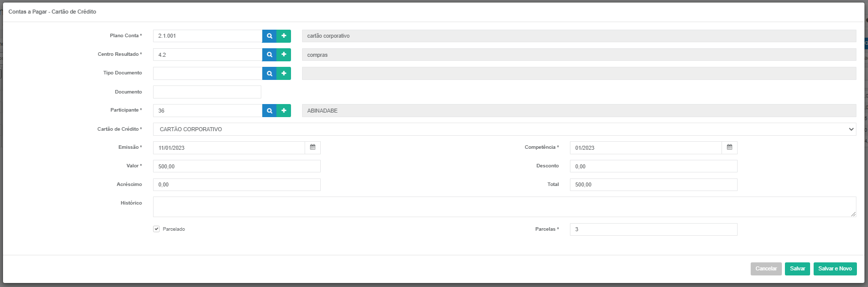
Task: Open the Competência calendar picker
Action: click(x=730, y=147)
